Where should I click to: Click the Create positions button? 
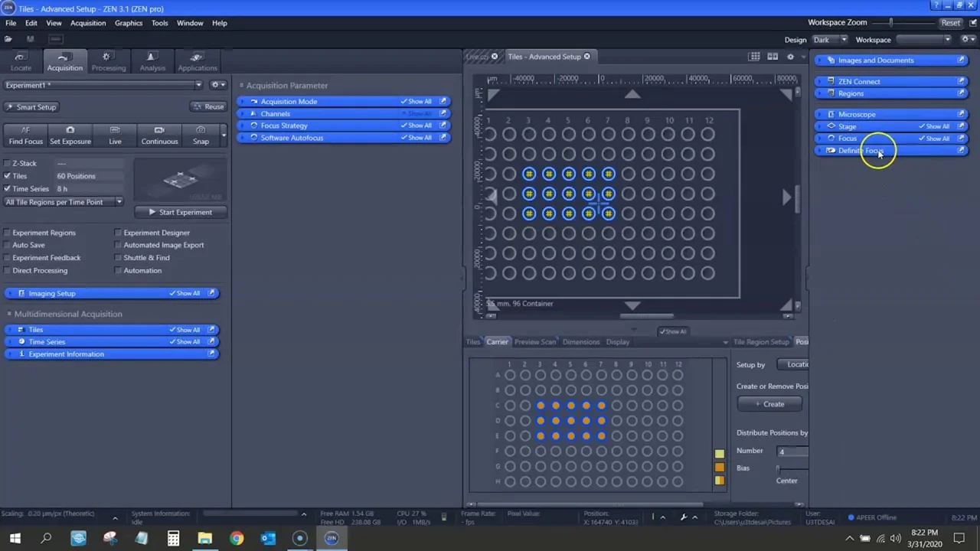tap(769, 404)
